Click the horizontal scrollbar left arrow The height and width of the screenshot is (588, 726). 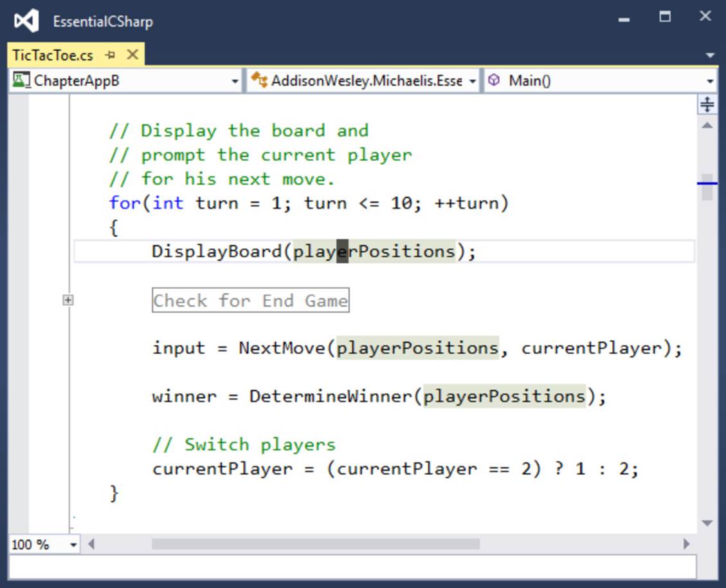(x=91, y=544)
